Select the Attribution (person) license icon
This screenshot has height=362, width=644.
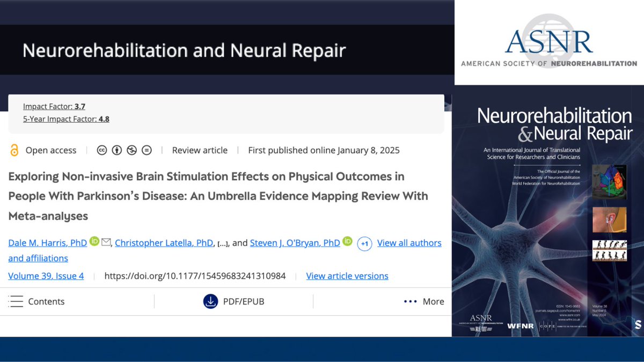pyautogui.click(x=117, y=150)
